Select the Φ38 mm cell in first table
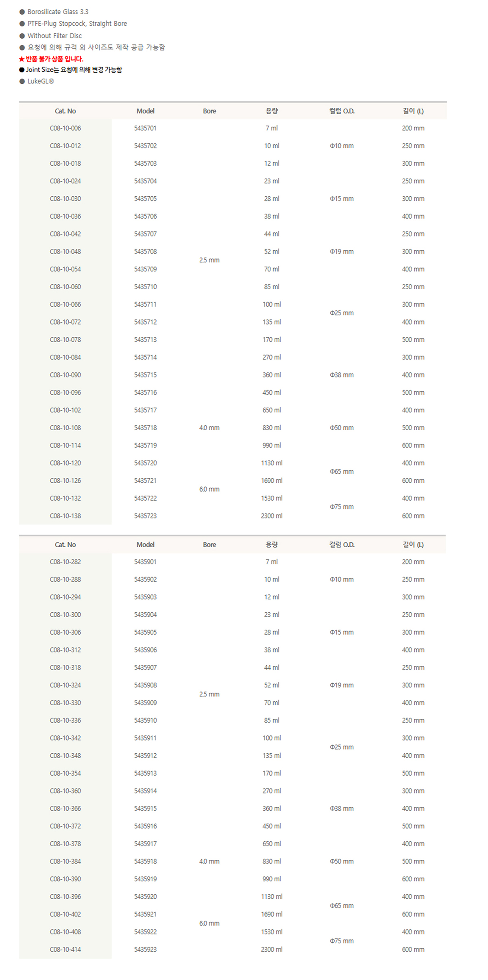This screenshot has width=488, height=980. click(x=342, y=375)
